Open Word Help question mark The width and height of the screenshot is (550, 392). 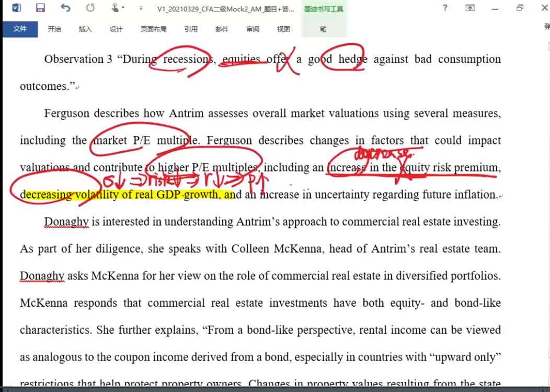[445, 8]
